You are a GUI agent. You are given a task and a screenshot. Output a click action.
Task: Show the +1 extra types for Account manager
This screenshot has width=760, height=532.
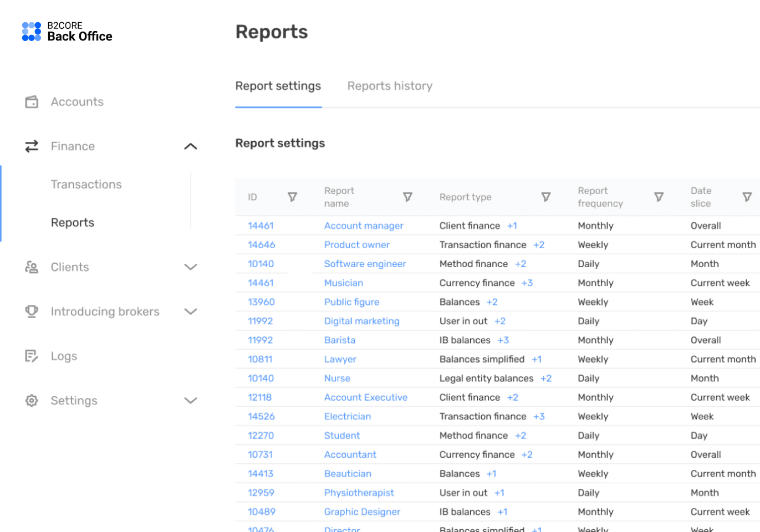point(512,226)
